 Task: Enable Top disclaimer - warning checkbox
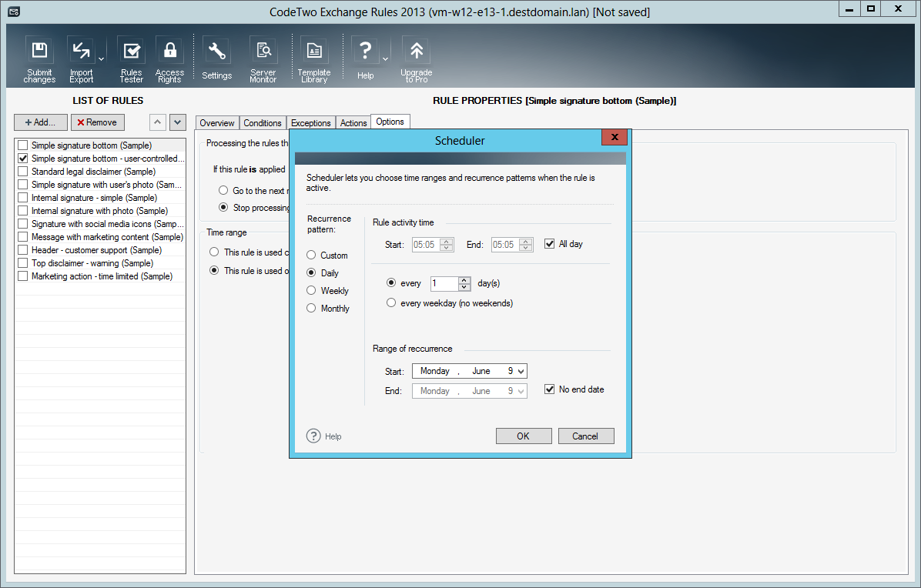(23, 263)
